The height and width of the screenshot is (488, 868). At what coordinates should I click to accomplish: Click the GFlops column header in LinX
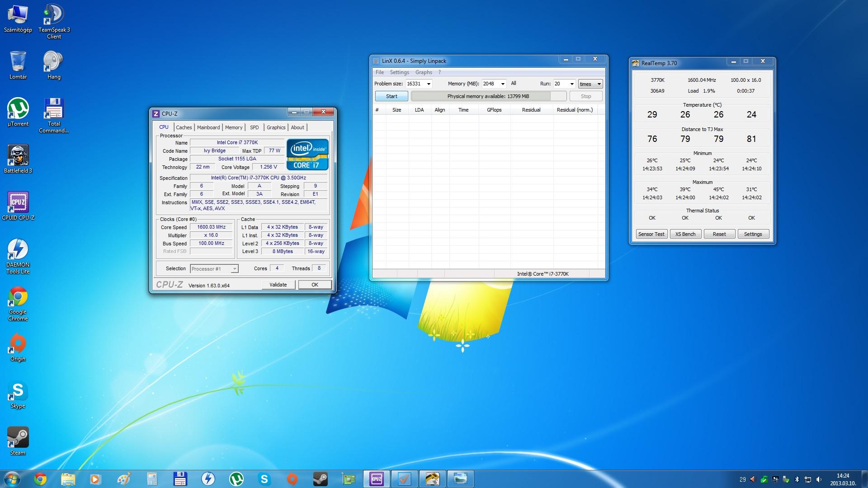click(x=494, y=110)
